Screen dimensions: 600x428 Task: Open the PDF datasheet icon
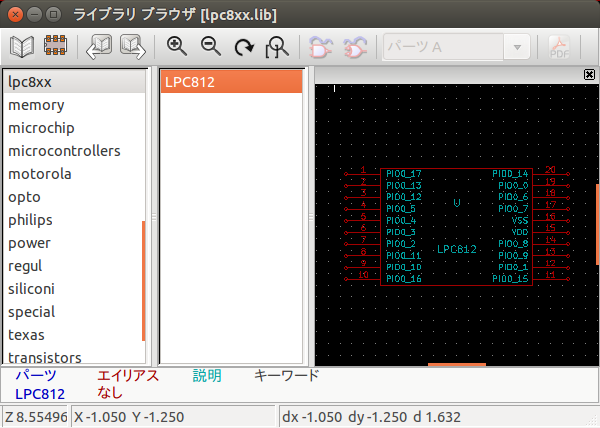pyautogui.click(x=559, y=47)
